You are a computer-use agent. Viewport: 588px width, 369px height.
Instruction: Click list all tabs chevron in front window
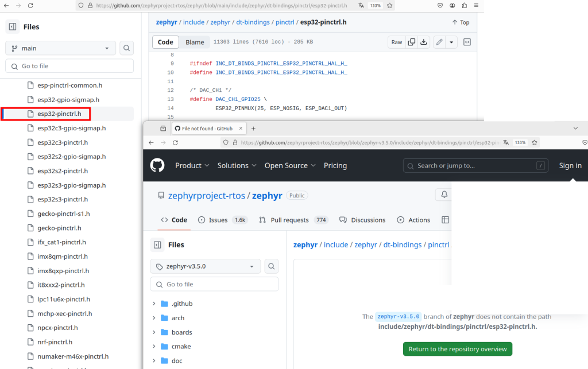click(575, 129)
